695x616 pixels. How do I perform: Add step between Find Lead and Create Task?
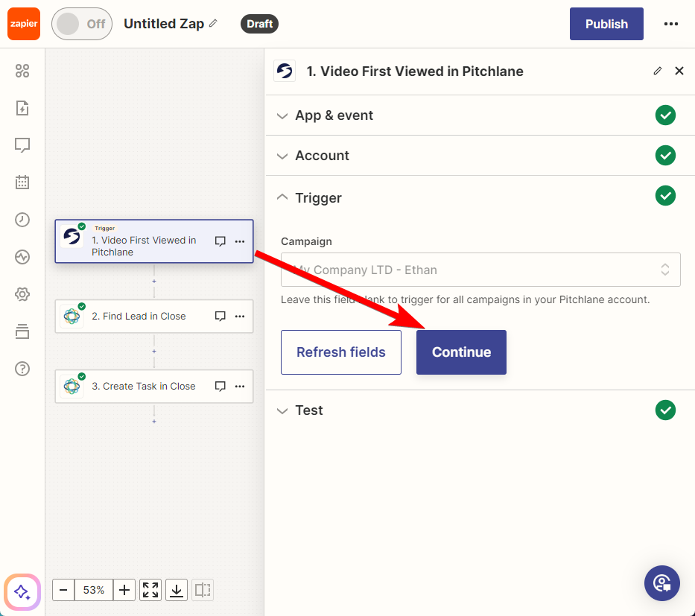[x=154, y=352]
